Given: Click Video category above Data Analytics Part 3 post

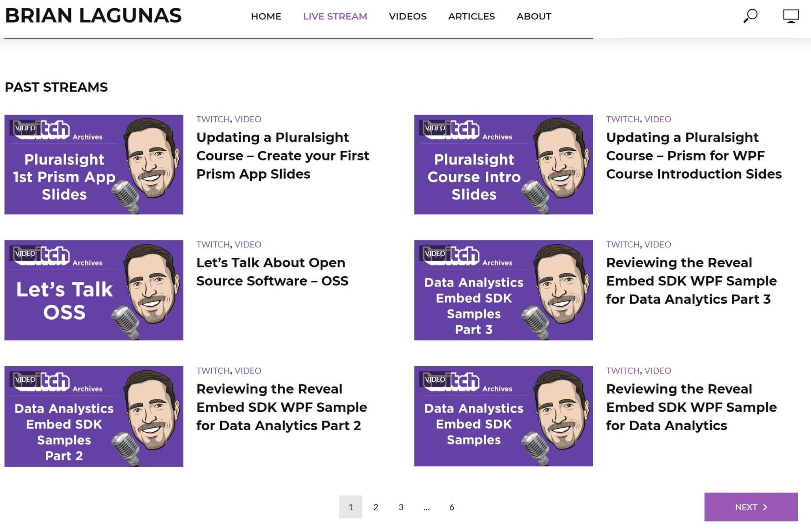Looking at the screenshot, I should [657, 244].
